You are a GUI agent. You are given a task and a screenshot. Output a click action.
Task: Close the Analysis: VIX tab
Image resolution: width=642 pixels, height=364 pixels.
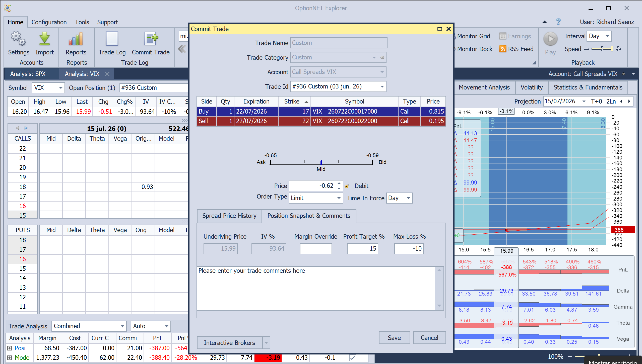107,74
